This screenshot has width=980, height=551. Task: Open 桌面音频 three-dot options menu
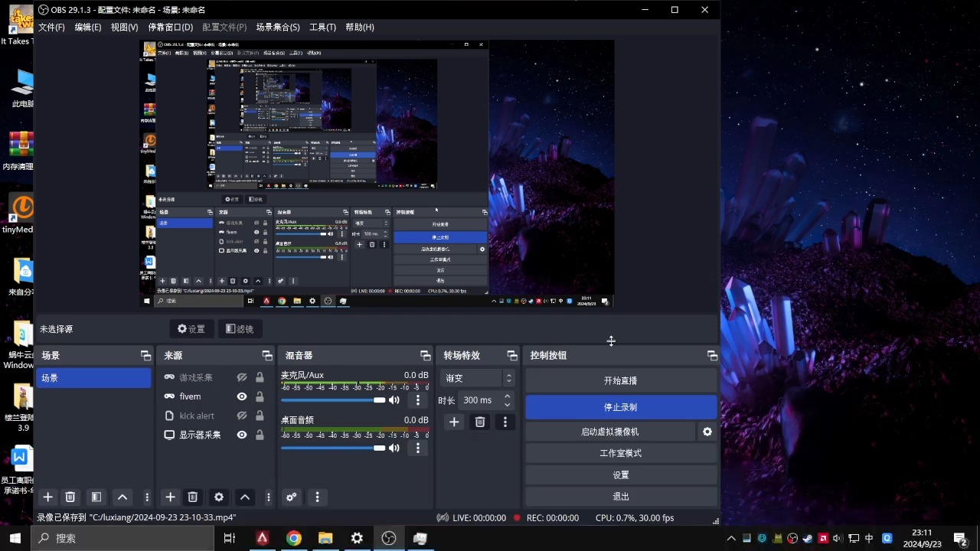pos(418,448)
